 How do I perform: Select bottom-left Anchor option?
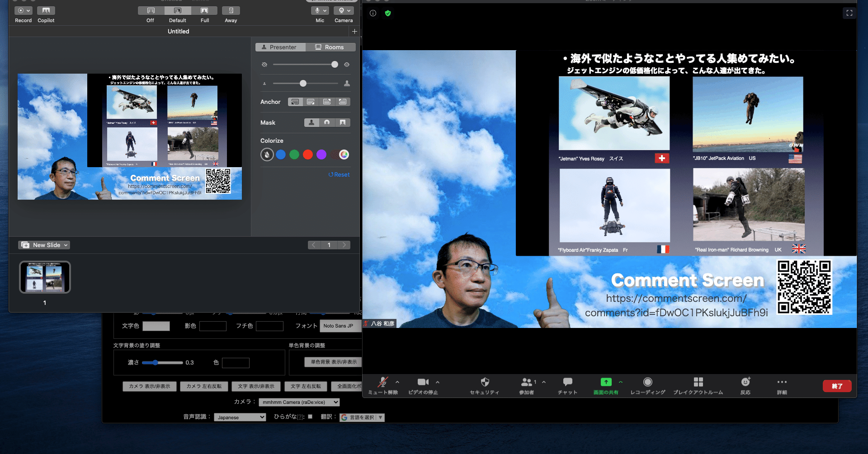pos(295,102)
